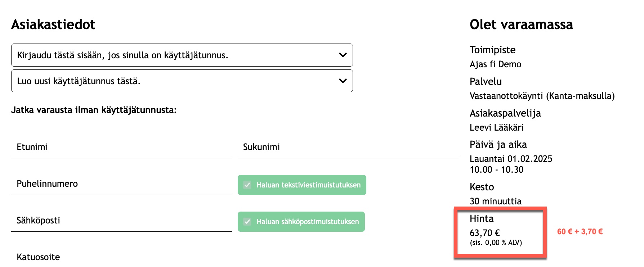644x267 pixels.
Task: Click the 'Lauantai 01.02.2025' booking date
Action: (511, 159)
